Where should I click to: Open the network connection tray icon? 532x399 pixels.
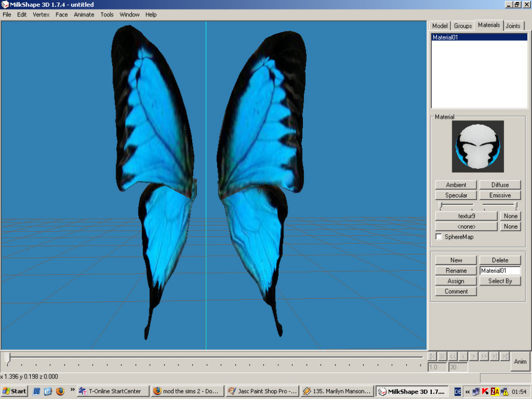(x=476, y=392)
